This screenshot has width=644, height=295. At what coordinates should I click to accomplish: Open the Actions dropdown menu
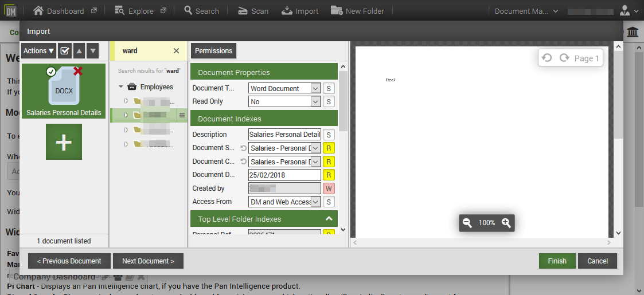point(38,51)
